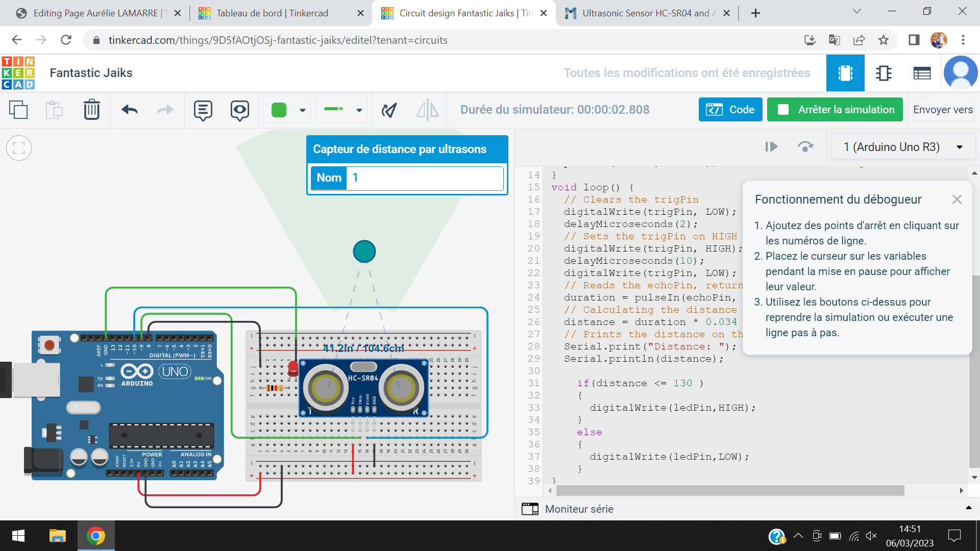Bookmark this page with star icon
Viewport: 980px width, 551px height.
(x=884, y=40)
